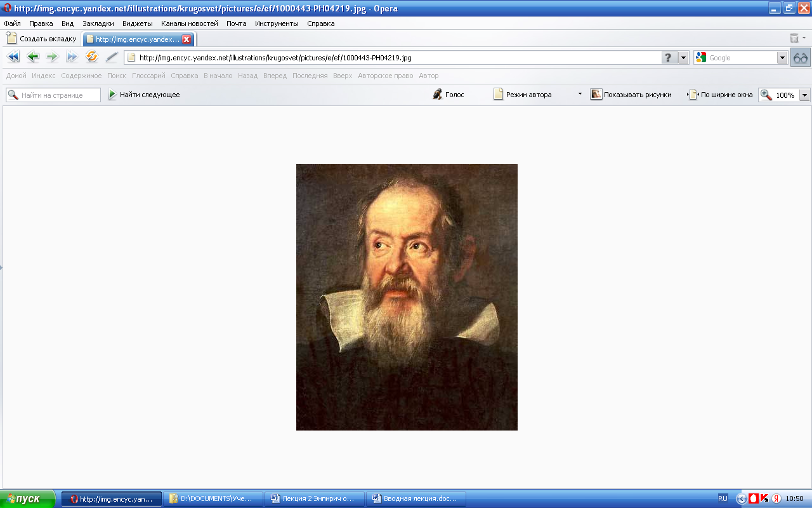This screenshot has width=812, height=508.
Task: Click 'Содержимое' navigation link
Action: [81, 76]
